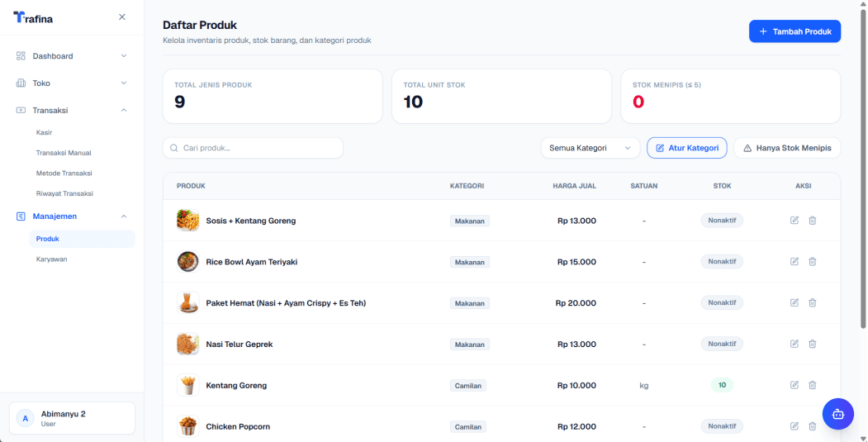Click the Camilan tag on Chicken Popcorn
Screen dimensions: 868x442
467,426
